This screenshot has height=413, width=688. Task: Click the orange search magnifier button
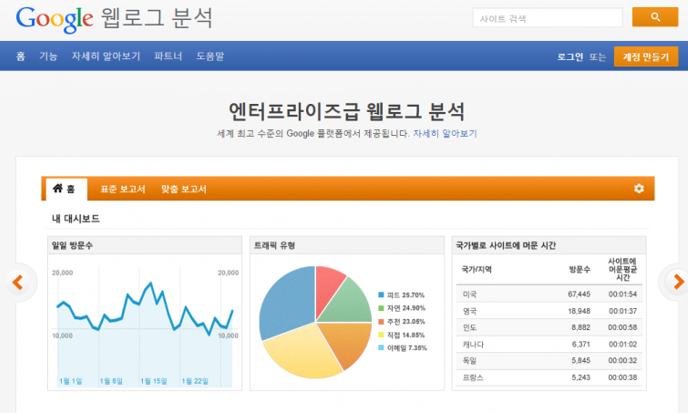[x=655, y=17]
